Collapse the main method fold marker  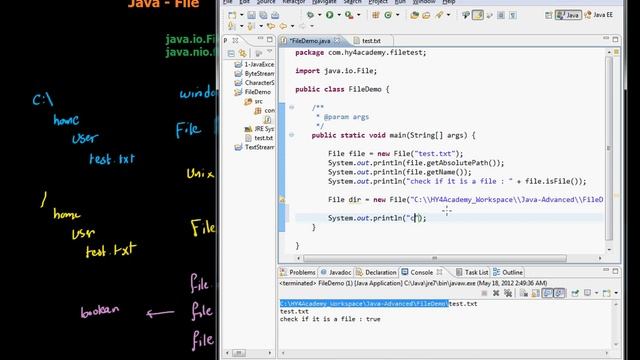coord(291,135)
